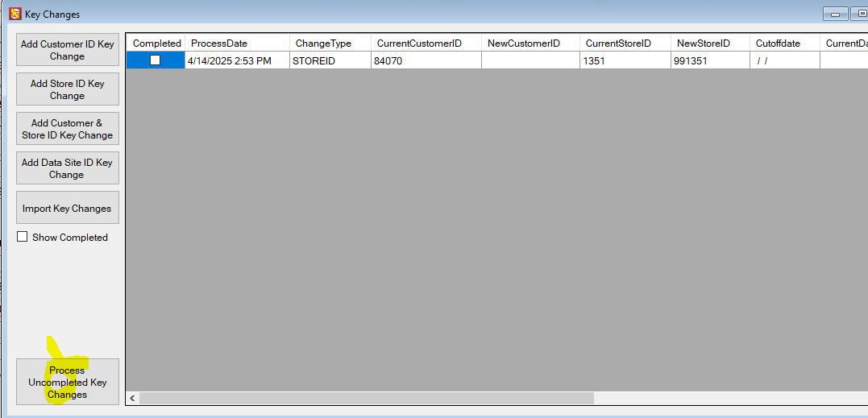Click the NewStoreID column header
This screenshot has width=868, height=418.
tap(710, 43)
